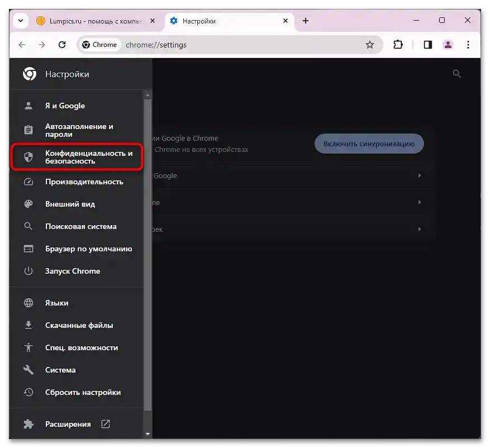
Task: Open a new tab with the plus button
Action: coord(306,20)
